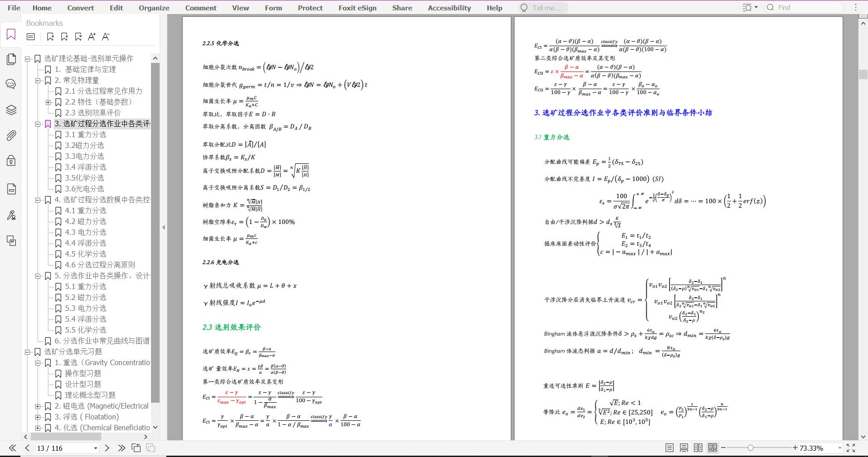Open the expand-current-bookmark icon
This screenshot has width=868, height=457.
(x=78, y=37)
